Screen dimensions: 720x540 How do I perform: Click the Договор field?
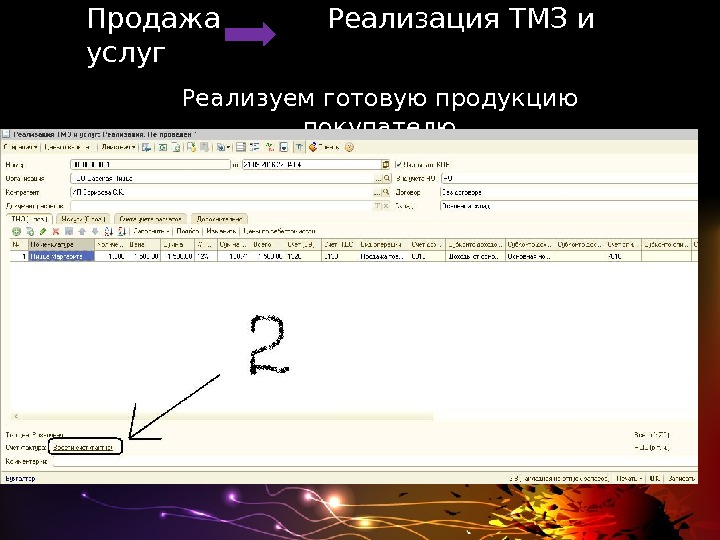coord(568,192)
